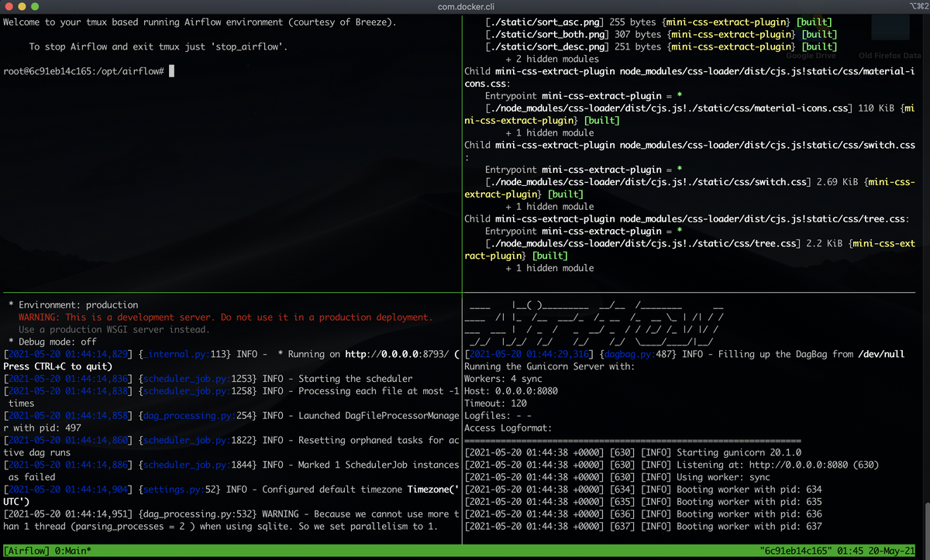This screenshot has height=560, width=930.
Task: Click 'Running the Gunicorn Server with:' line
Action: coord(549,366)
